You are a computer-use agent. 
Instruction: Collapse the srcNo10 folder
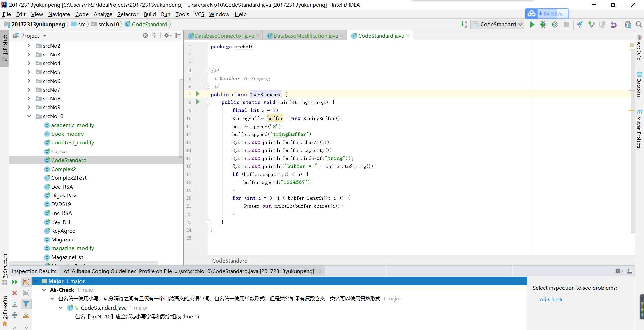pos(29,116)
